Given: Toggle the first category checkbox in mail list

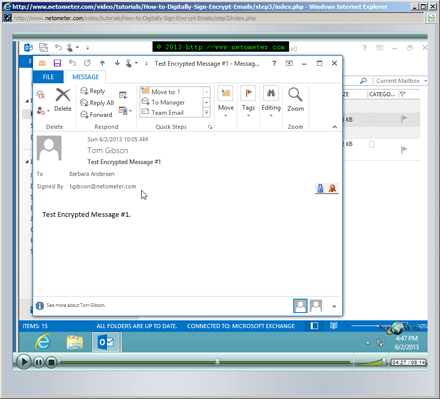Looking at the screenshot, I should tap(371, 119).
